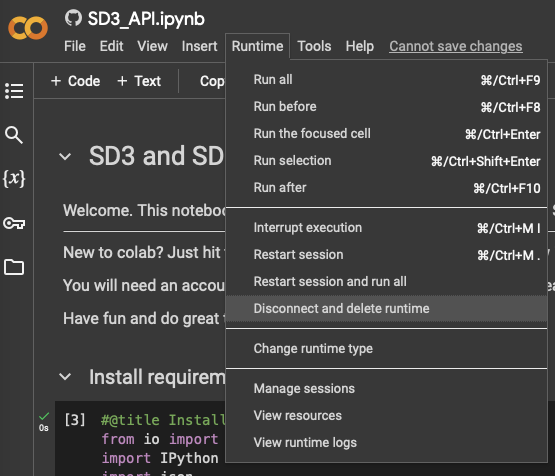
Task: Click 'You will need an account' text
Action: [x=144, y=286]
